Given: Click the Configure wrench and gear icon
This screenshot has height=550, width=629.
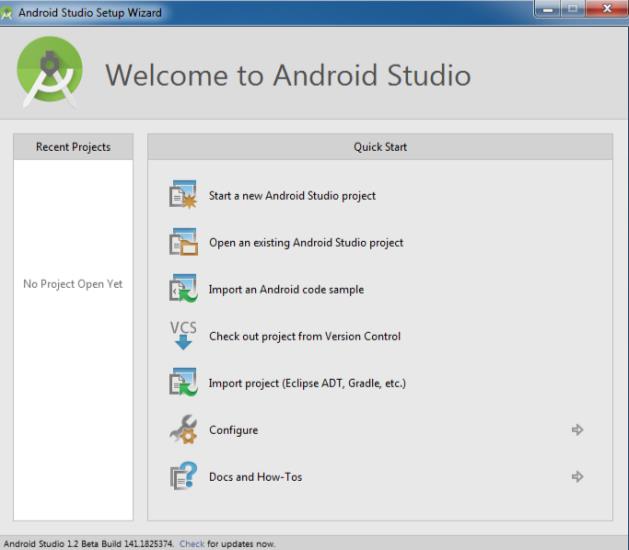Looking at the screenshot, I should click(x=183, y=430).
